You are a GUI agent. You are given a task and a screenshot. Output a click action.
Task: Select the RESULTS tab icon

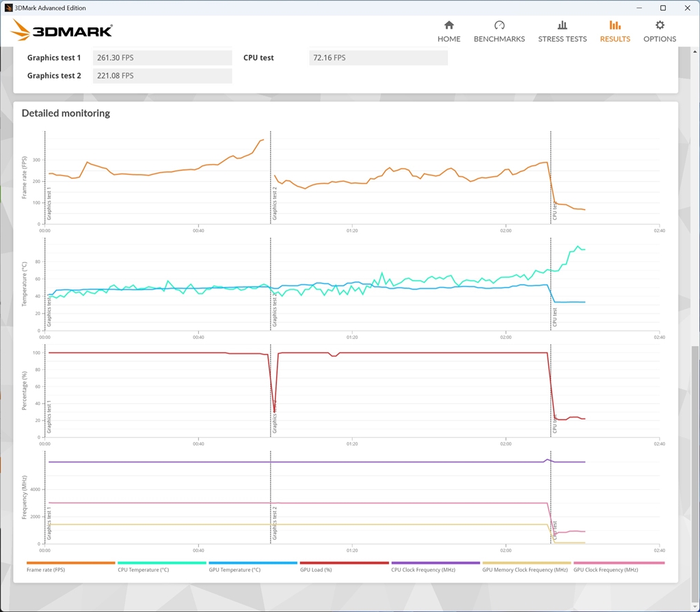(615, 25)
